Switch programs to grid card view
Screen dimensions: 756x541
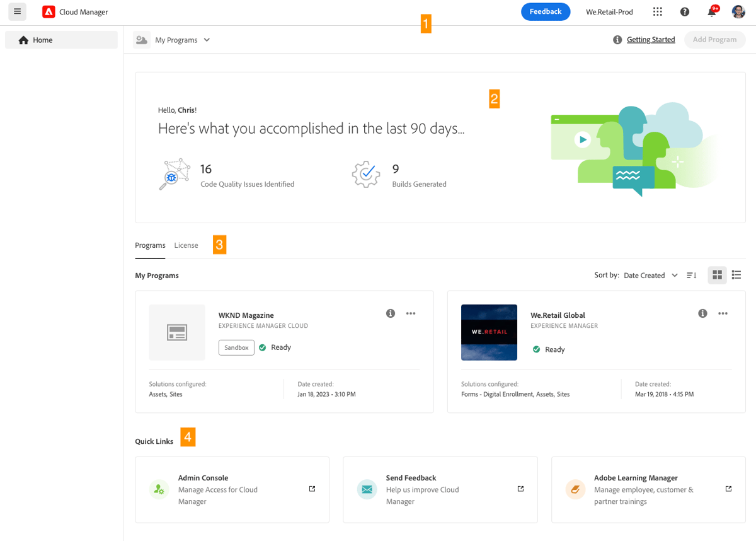pos(717,275)
